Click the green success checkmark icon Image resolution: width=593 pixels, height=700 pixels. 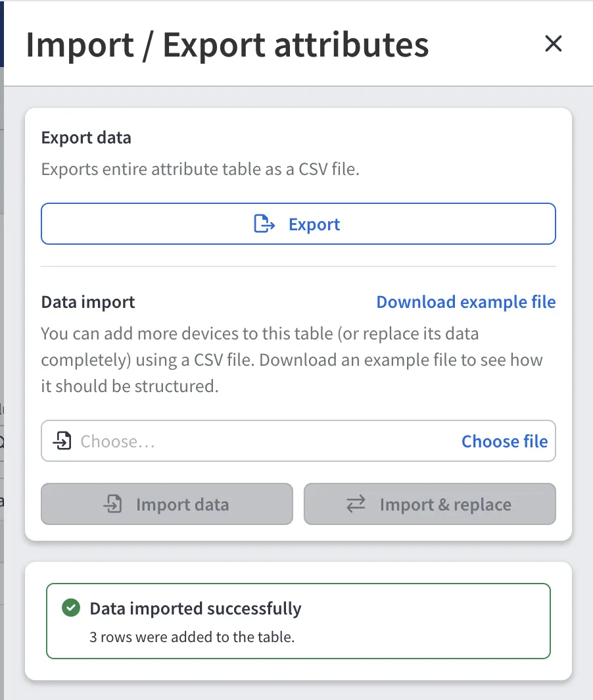(x=70, y=608)
